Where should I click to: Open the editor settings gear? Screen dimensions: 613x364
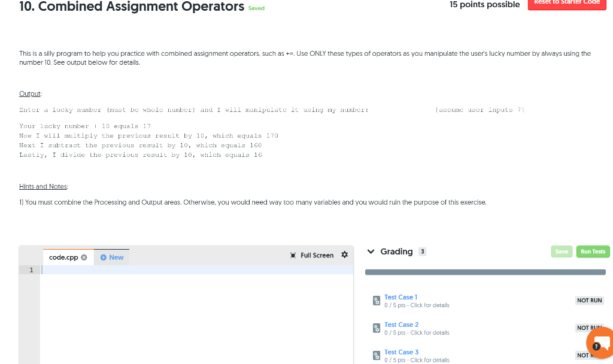[344, 255]
